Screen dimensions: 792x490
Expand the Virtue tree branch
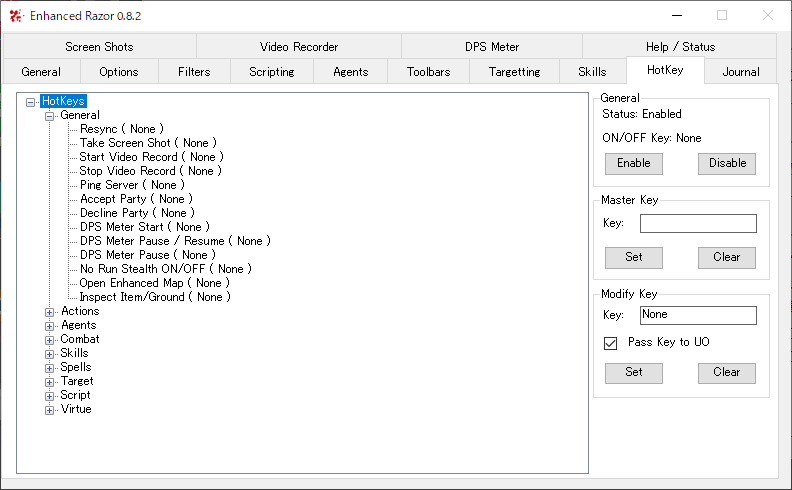50,410
